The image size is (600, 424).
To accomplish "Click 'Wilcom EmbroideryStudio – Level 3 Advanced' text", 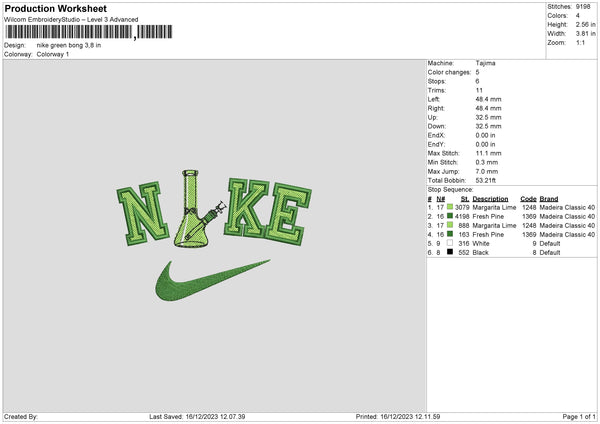I will [x=71, y=20].
